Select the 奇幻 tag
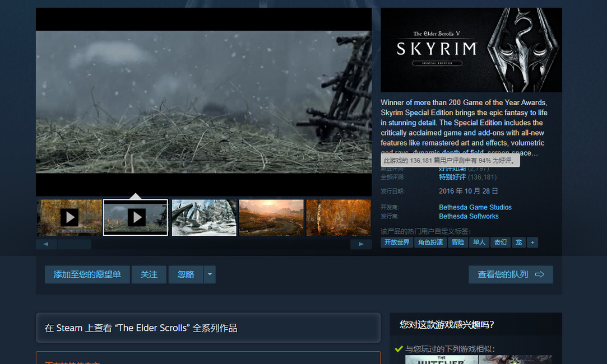Image resolution: width=607 pixels, height=364 pixels. coord(501,242)
